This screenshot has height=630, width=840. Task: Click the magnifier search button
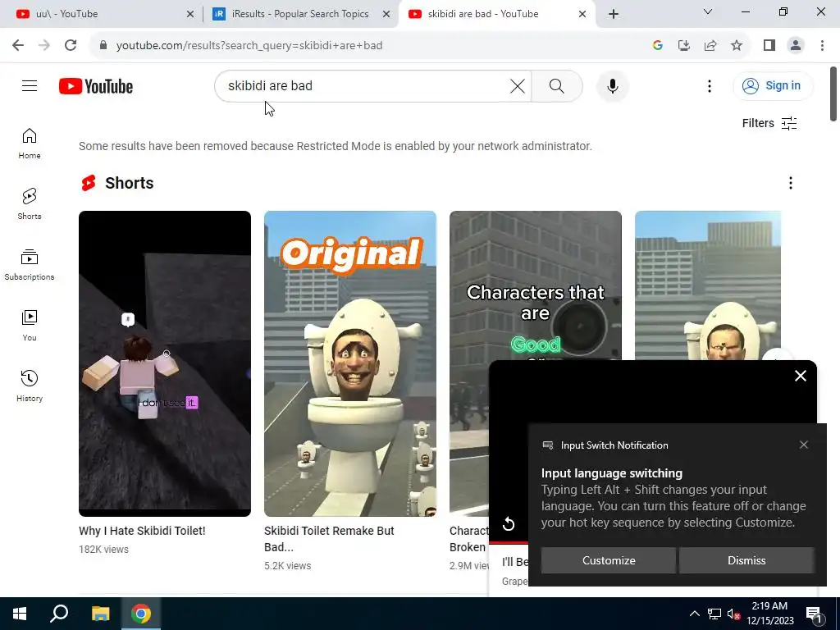click(x=557, y=85)
